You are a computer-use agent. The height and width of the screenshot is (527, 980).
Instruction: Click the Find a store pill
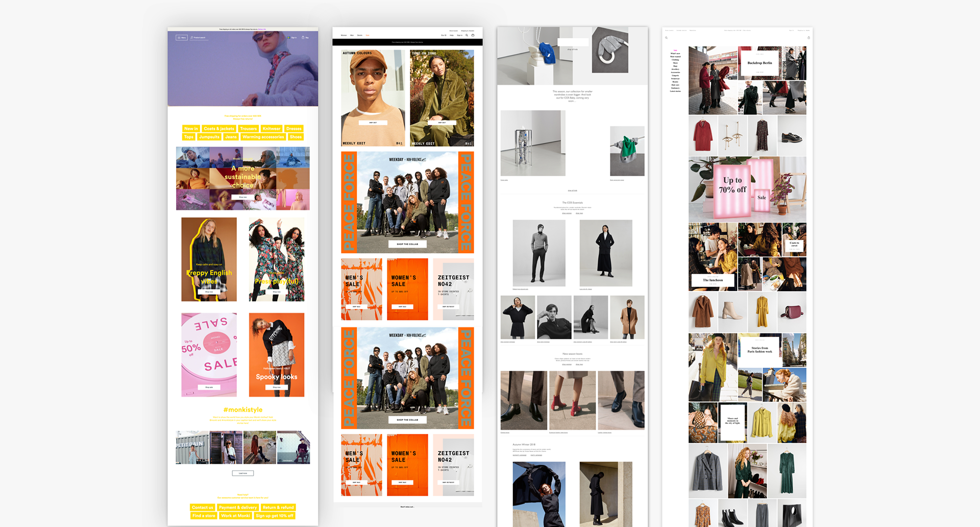tap(204, 516)
